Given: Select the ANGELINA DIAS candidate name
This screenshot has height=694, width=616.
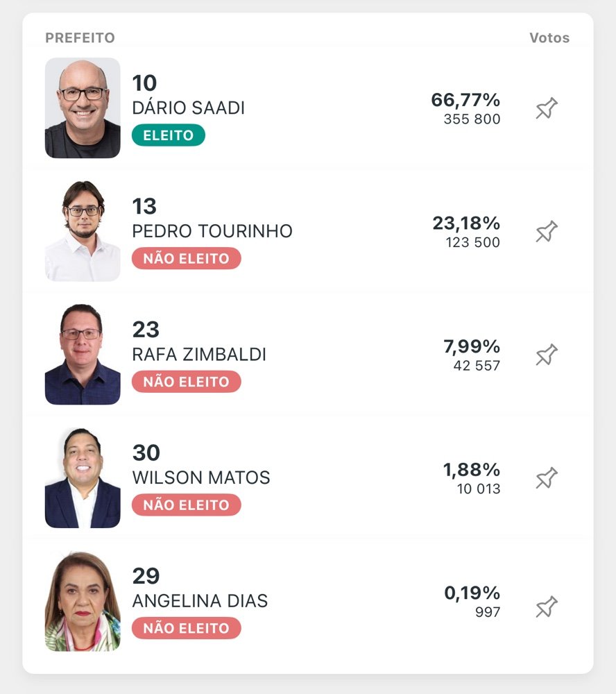Looking at the screenshot, I should (200, 601).
